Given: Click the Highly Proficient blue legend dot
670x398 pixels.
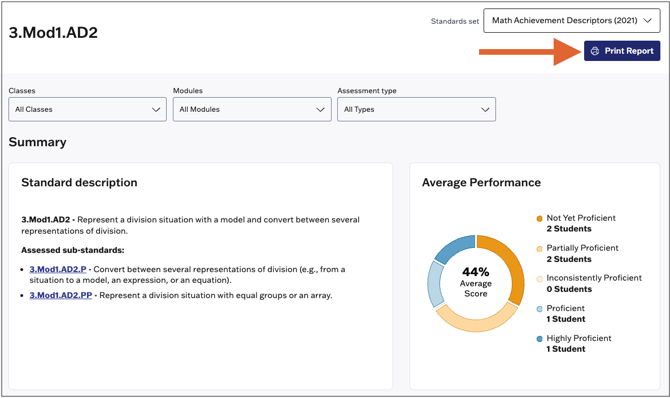Looking at the screenshot, I should tap(539, 339).
